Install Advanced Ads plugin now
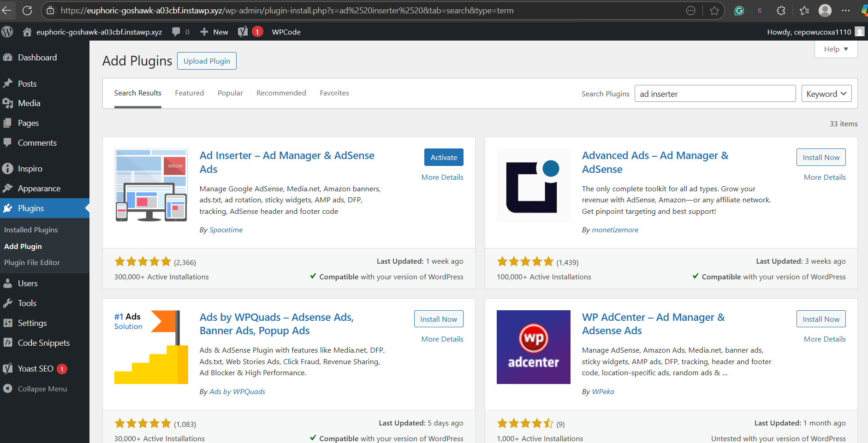Screen dimensions: 868x443 (x=821, y=157)
